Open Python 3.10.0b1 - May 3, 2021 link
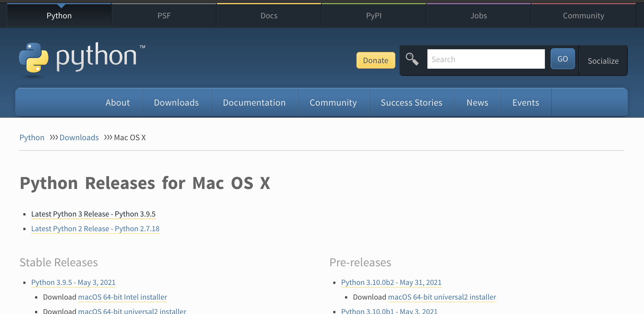644x314 pixels. click(389, 311)
